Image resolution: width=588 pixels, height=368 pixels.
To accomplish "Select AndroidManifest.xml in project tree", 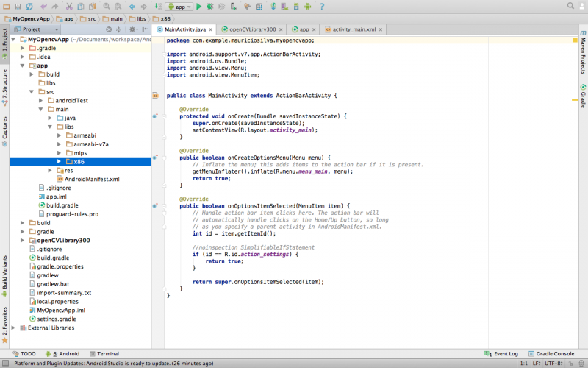I will tap(91, 179).
